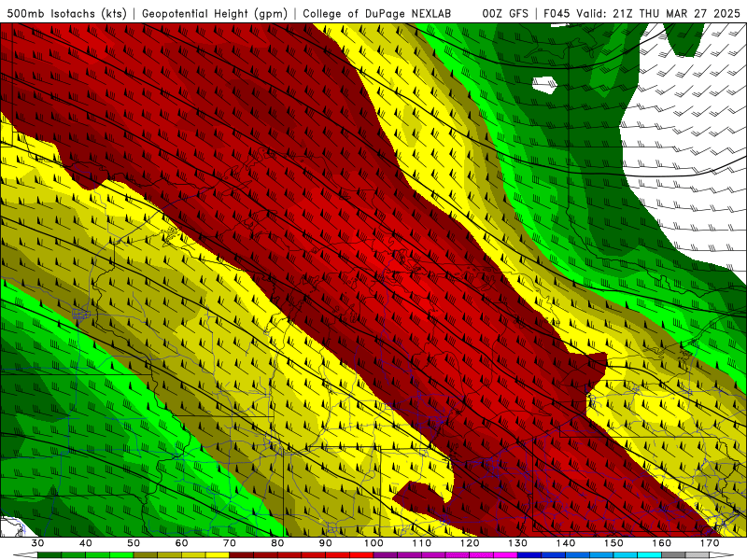This screenshot has height=560, width=747.
Task: Click the 160 value on the color scale
Action: click(662, 543)
